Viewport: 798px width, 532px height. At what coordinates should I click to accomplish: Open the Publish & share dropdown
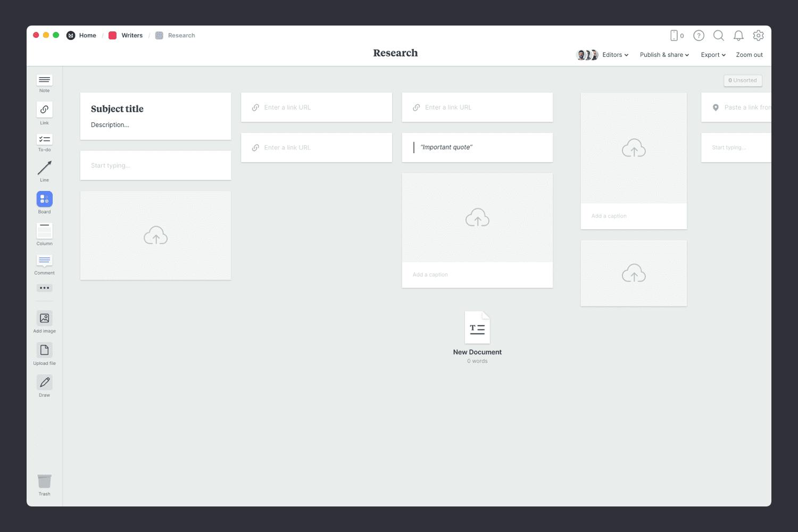coord(664,55)
